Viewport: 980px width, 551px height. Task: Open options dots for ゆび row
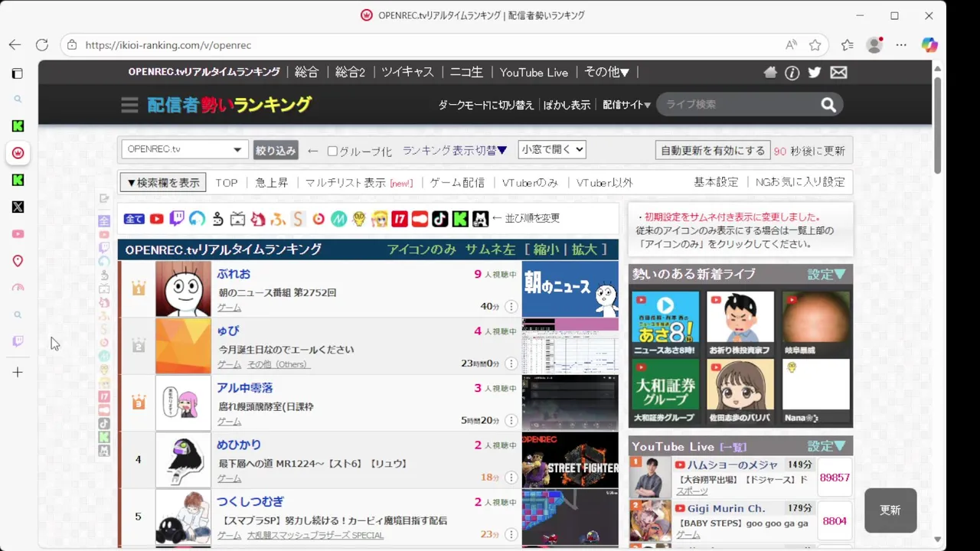click(x=511, y=364)
